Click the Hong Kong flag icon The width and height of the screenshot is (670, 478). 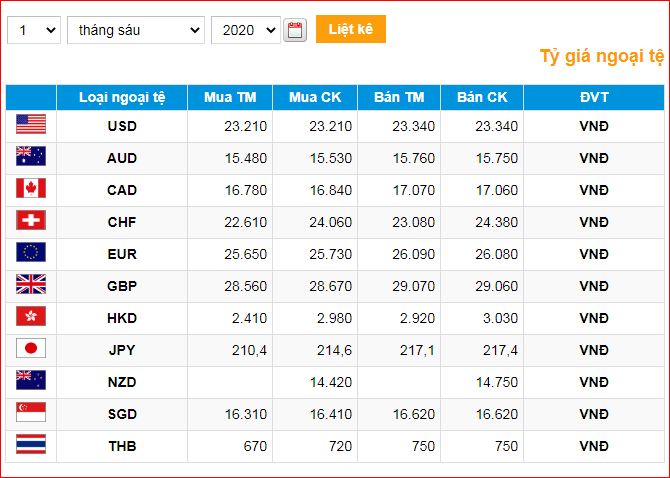tap(31, 316)
